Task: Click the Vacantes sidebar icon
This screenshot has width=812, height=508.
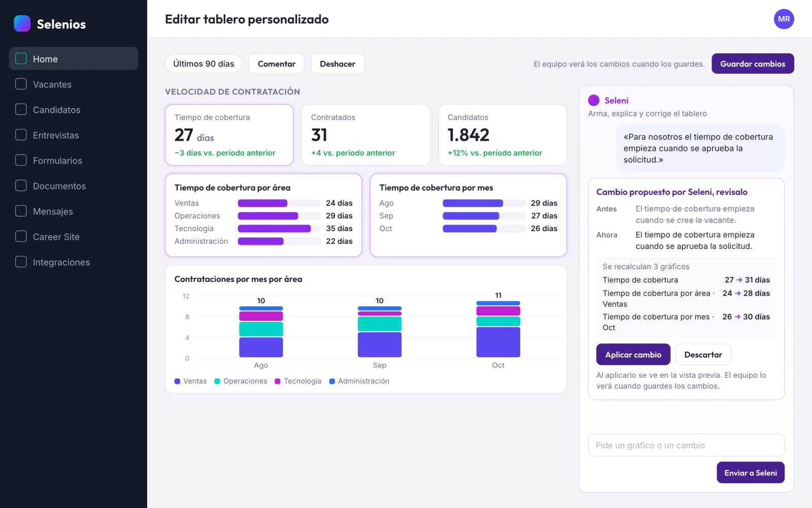Action: (21, 84)
